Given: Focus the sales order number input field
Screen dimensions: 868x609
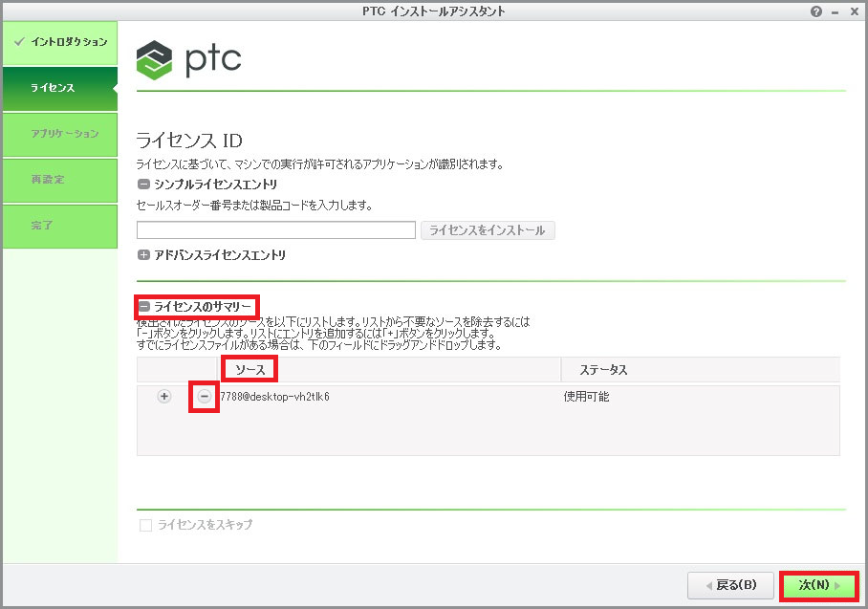Looking at the screenshot, I should 275,230.
